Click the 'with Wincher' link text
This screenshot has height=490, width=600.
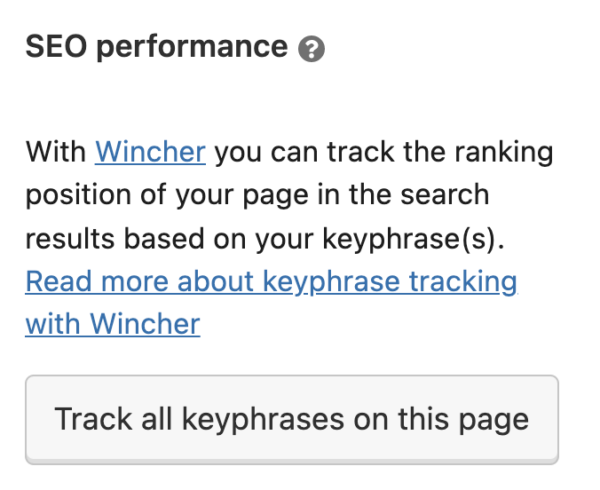pos(112,324)
